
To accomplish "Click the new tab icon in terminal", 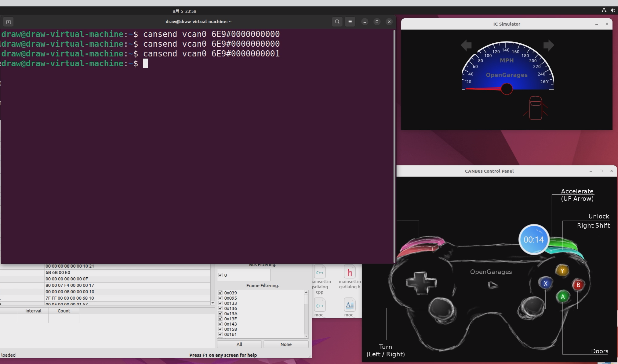I will (x=8, y=22).
